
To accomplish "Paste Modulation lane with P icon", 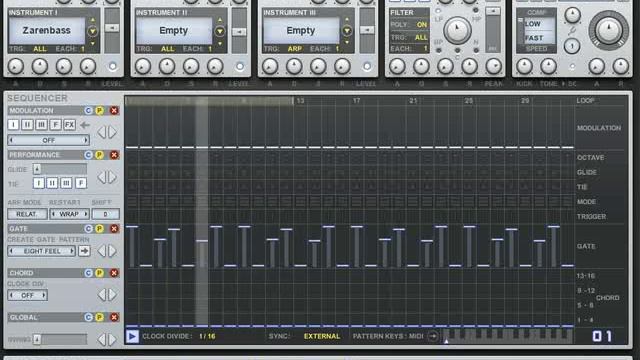I will click(x=99, y=111).
